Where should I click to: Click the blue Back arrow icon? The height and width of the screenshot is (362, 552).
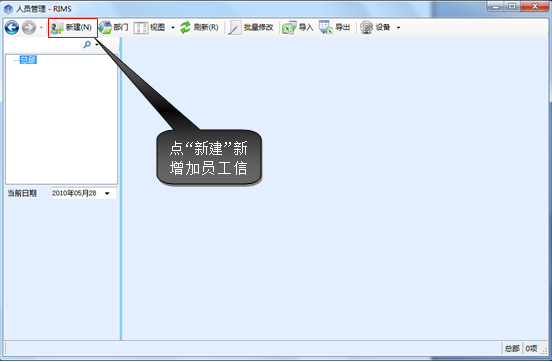coord(12,27)
